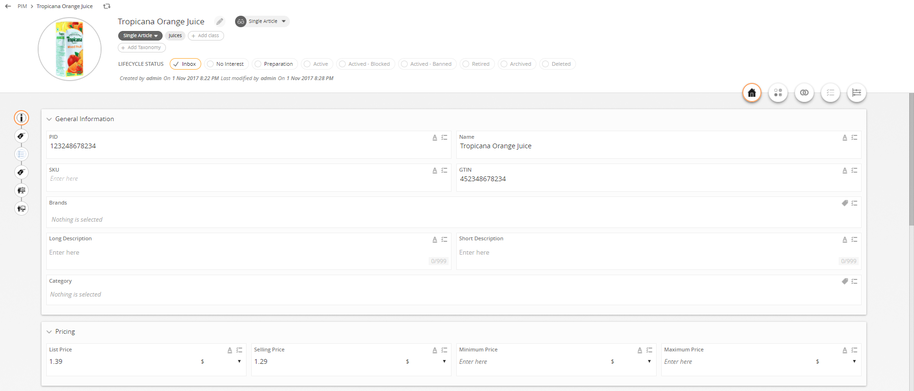
Task: Select Actived - Blocked lifecycle status
Action: tap(365, 64)
